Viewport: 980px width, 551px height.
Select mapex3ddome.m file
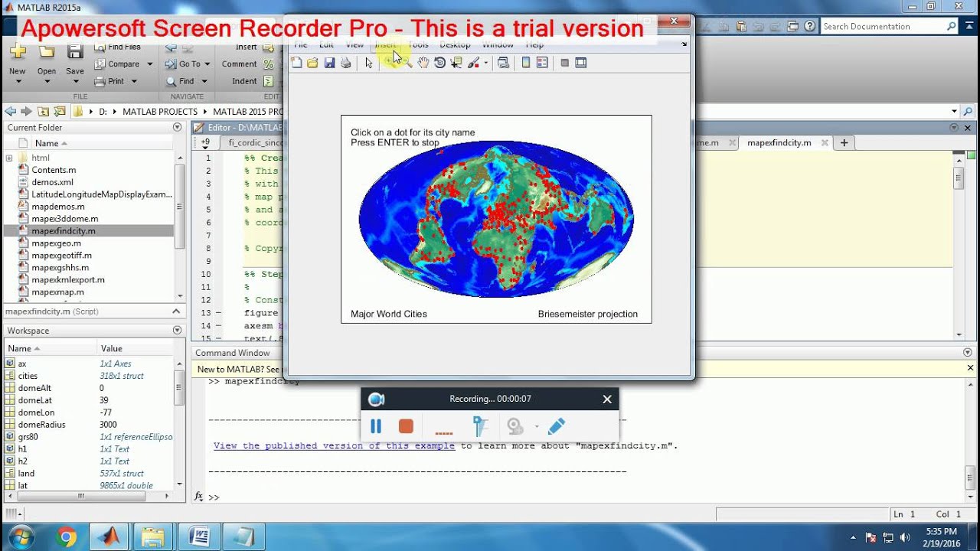click(x=64, y=219)
